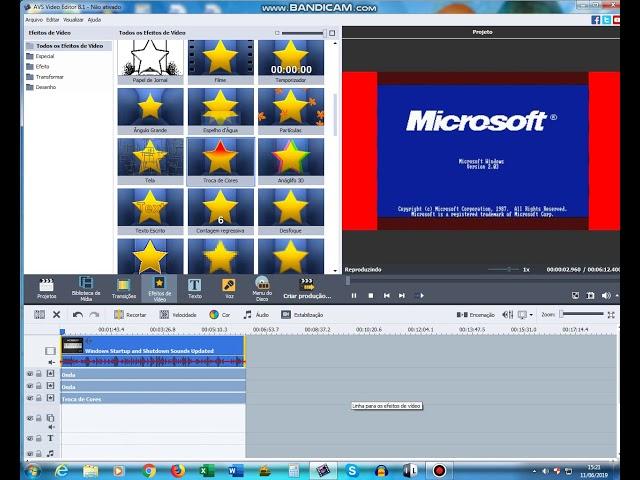The height and width of the screenshot is (480, 640).
Task: Click preview seek bar handle
Action: [348, 281]
